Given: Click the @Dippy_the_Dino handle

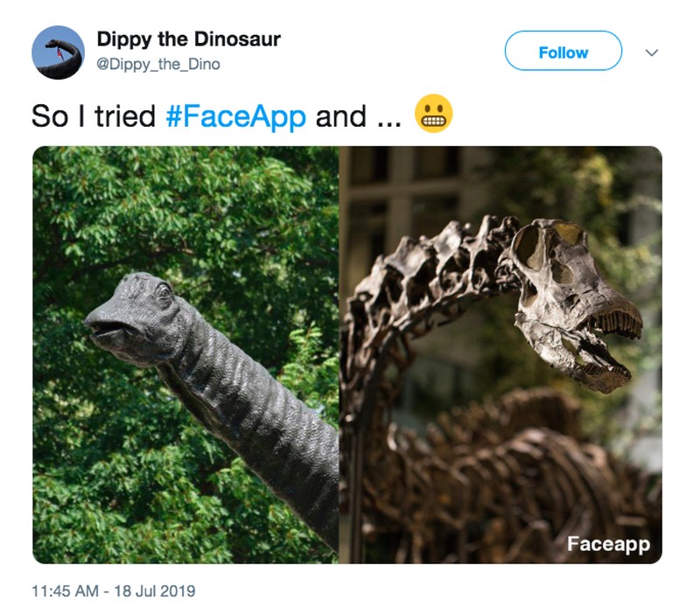Looking at the screenshot, I should [157, 64].
